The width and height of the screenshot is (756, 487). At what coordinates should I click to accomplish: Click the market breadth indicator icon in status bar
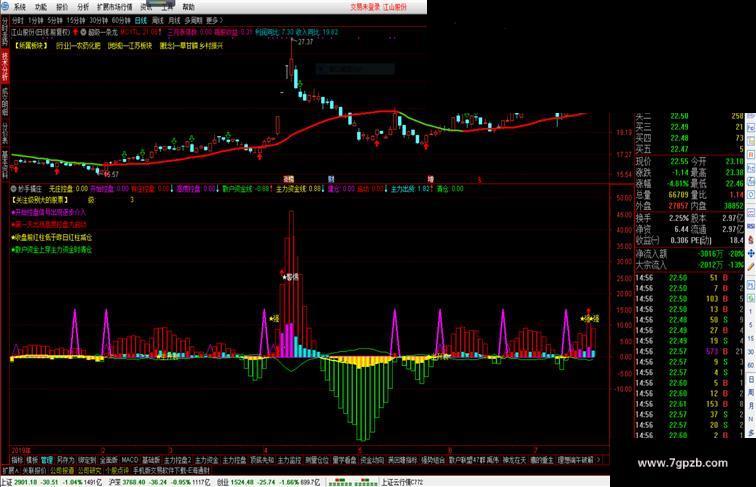[353, 482]
